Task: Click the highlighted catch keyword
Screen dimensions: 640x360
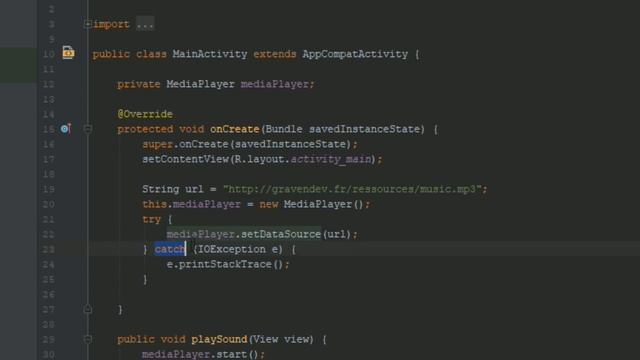Action: point(170,249)
